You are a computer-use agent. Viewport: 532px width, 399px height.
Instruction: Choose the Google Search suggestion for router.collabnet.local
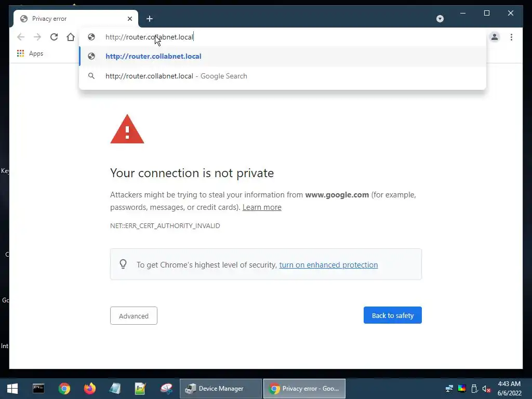tap(282, 76)
